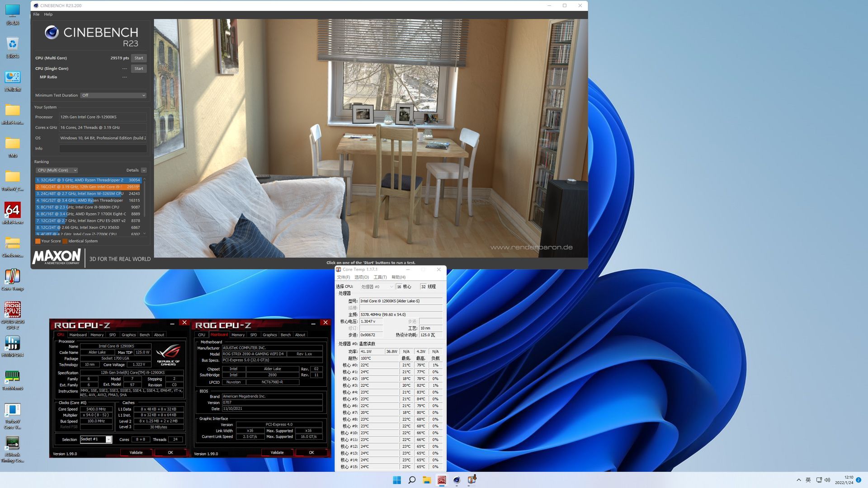Viewport: 868px width, 488px height.
Task: Open the Control Panel desktop icon
Action: pyautogui.click(x=12, y=80)
